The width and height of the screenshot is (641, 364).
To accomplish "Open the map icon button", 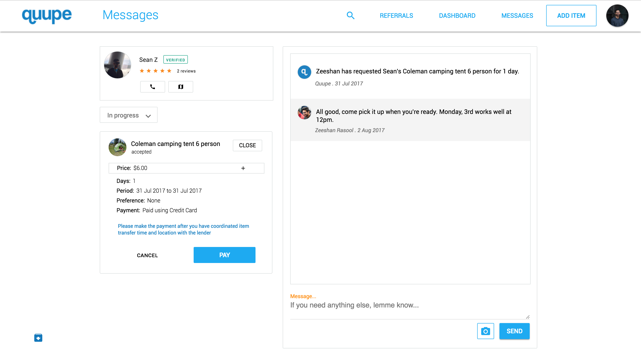I will pos(181,87).
